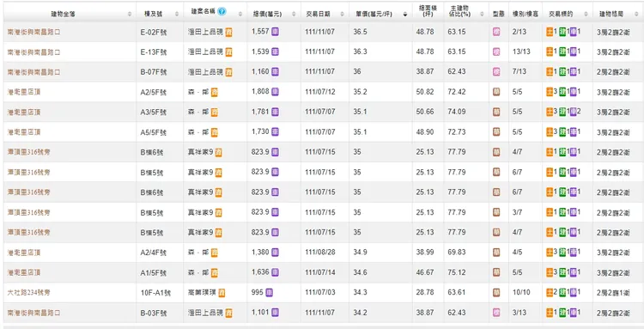
Task: Select the unit price cell 35.2
Action: pos(360,92)
